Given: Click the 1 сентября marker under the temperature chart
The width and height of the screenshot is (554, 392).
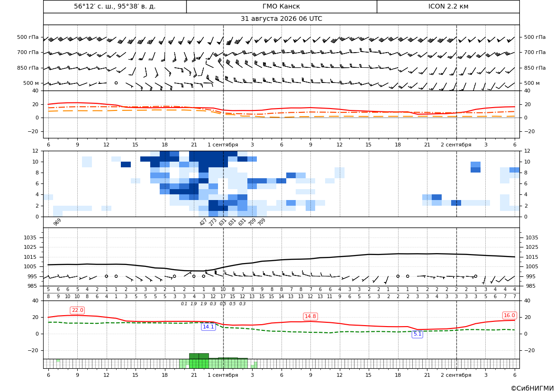Looking at the screenshot, I should (223, 145).
